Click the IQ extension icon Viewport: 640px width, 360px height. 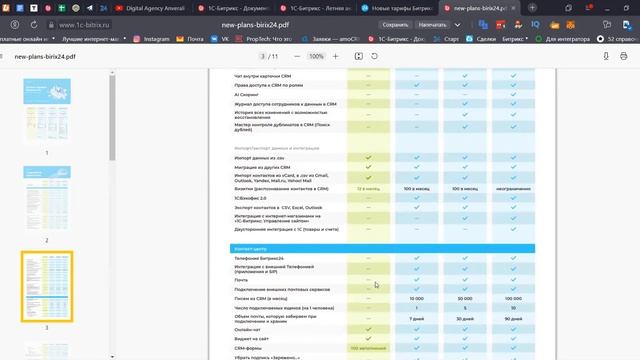535,25
